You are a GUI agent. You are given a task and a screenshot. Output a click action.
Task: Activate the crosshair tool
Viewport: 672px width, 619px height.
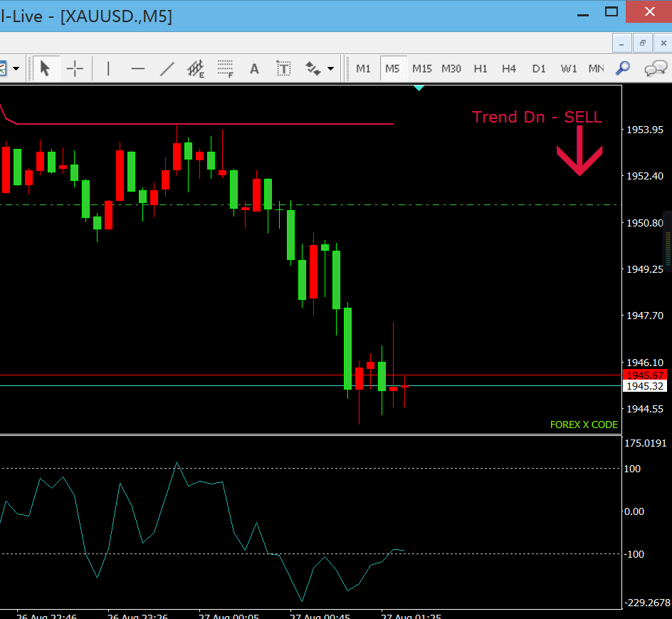click(75, 68)
